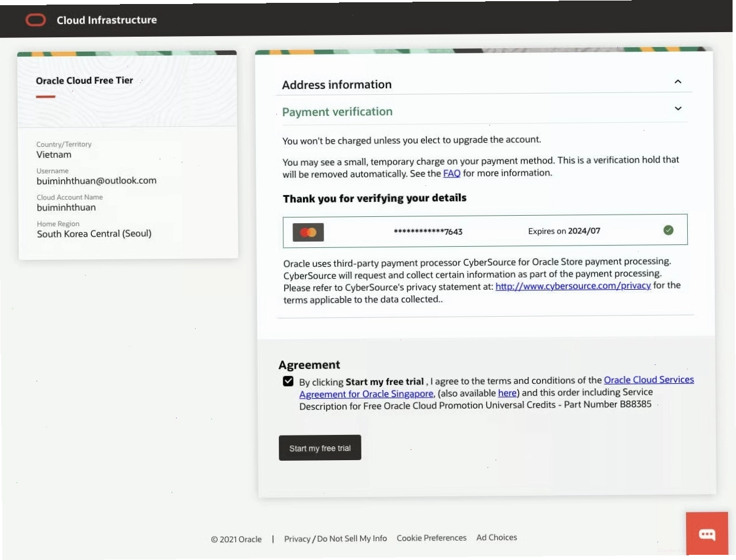Select the Payment verification section header
Image resolution: width=736 pixels, height=560 pixels.
click(x=337, y=112)
